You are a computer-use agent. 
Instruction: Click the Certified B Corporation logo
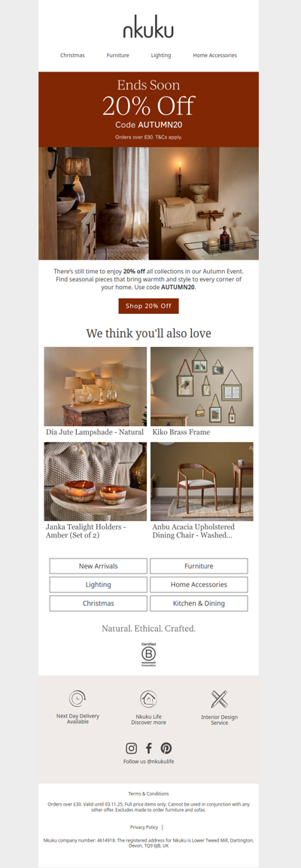point(148,653)
